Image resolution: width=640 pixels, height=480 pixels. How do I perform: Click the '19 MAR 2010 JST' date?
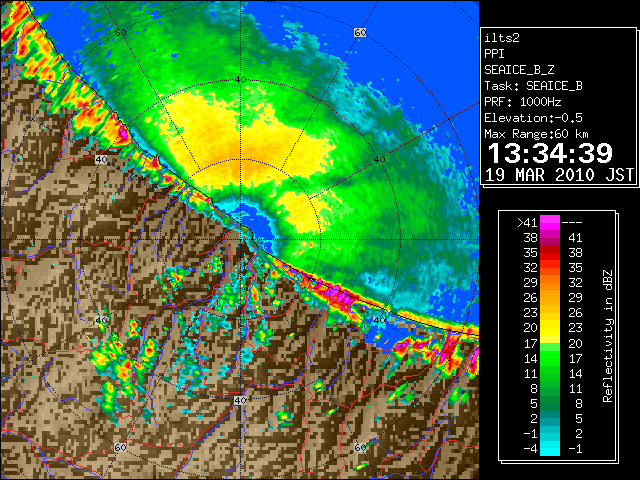(560, 175)
